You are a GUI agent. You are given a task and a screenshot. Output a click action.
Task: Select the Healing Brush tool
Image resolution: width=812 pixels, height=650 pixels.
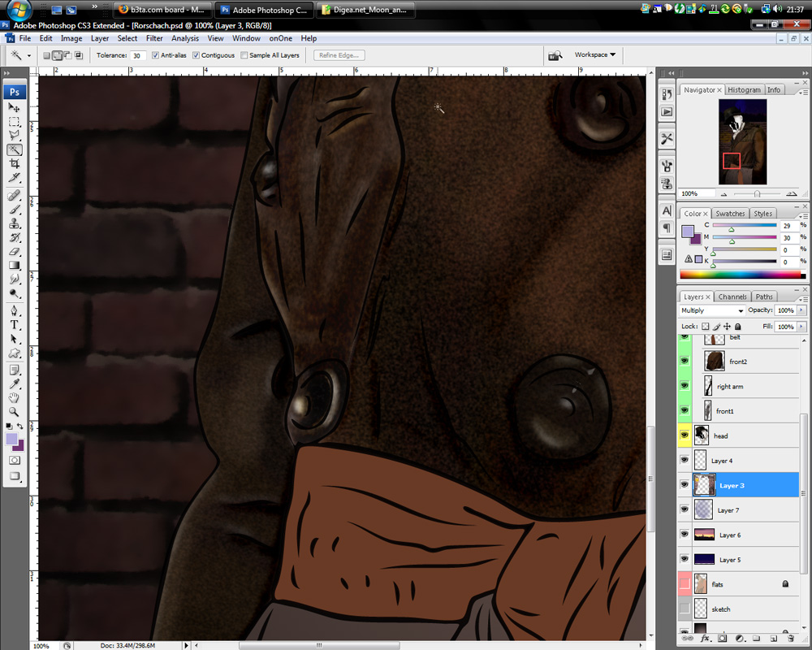tap(14, 196)
